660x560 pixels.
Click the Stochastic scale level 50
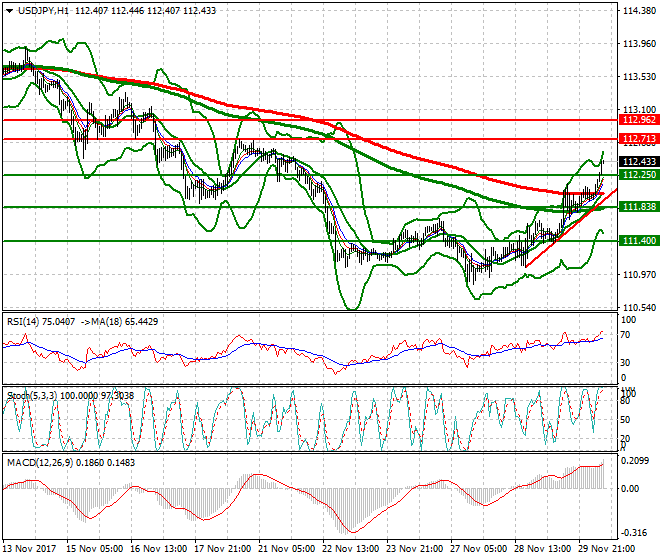(626, 420)
